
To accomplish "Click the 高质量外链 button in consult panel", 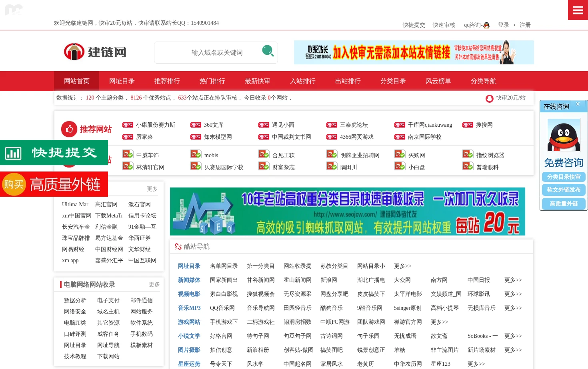I will [x=564, y=204].
